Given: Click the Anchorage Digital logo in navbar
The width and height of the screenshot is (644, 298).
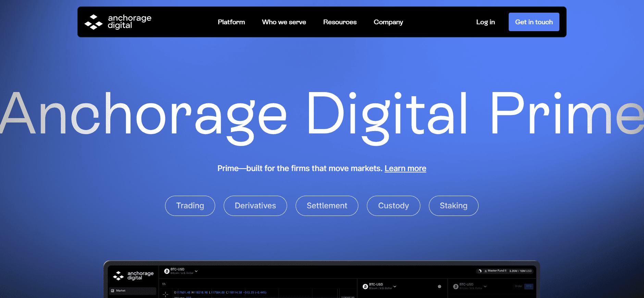Looking at the screenshot, I should coord(118,22).
